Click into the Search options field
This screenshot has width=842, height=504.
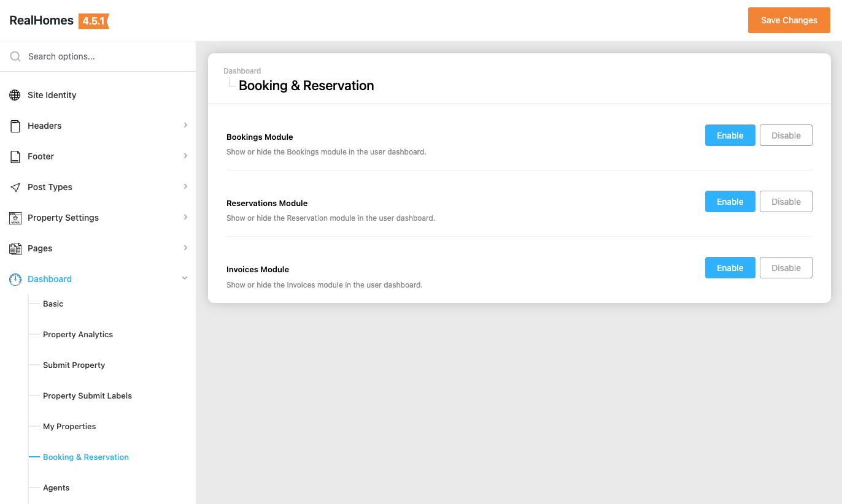click(104, 56)
